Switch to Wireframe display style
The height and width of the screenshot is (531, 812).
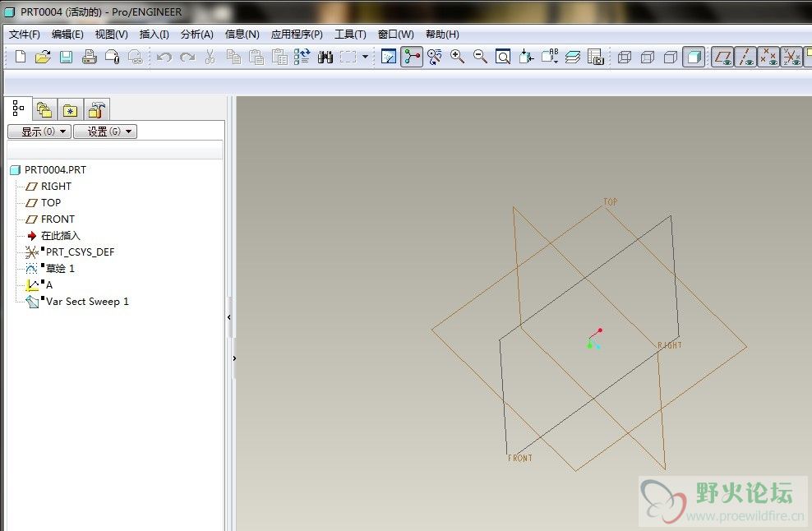(625, 57)
